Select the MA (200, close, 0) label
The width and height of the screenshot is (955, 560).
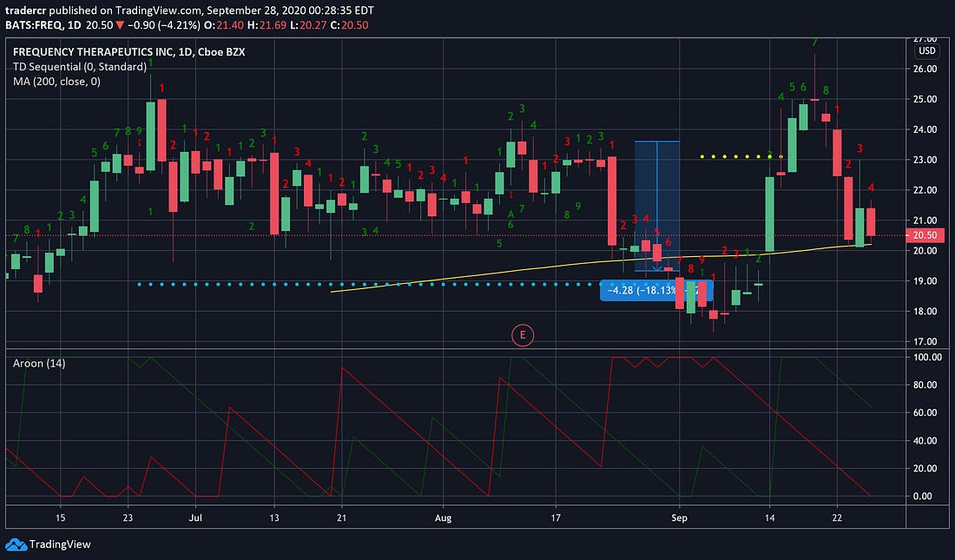[56, 81]
